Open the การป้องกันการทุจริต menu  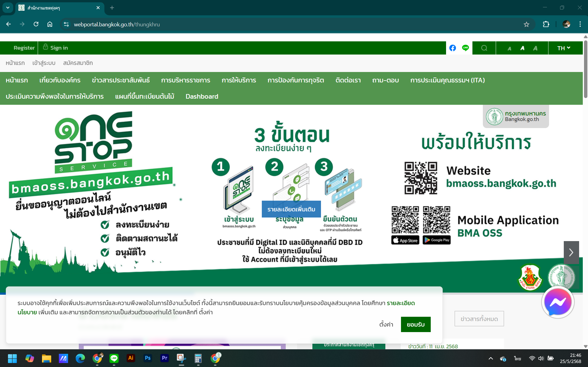(296, 80)
